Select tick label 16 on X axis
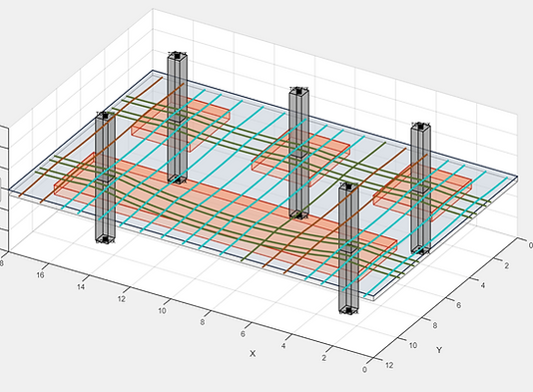Viewport: 533px width, 392px height. pyautogui.click(x=41, y=275)
